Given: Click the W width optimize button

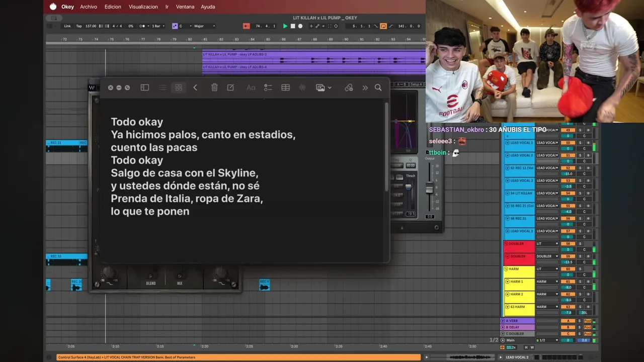Looking at the screenshot, I should pyautogui.click(x=532, y=347).
